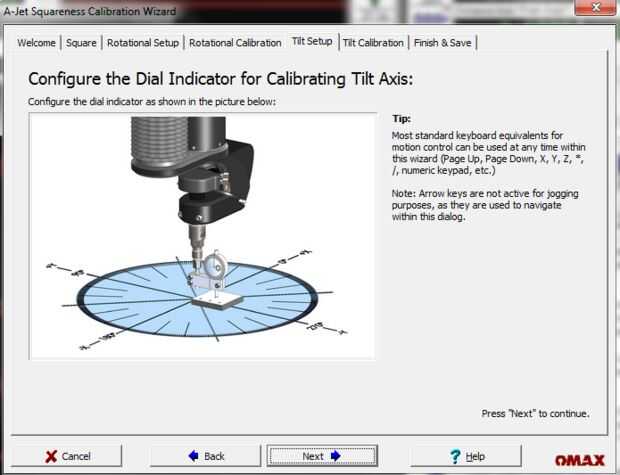
Task: Click the OMAX logo
Action: click(580, 460)
